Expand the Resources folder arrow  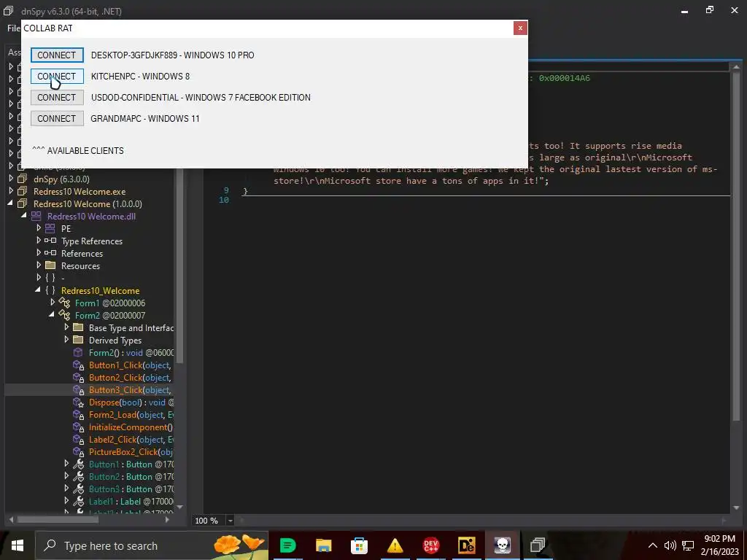[x=39, y=265]
